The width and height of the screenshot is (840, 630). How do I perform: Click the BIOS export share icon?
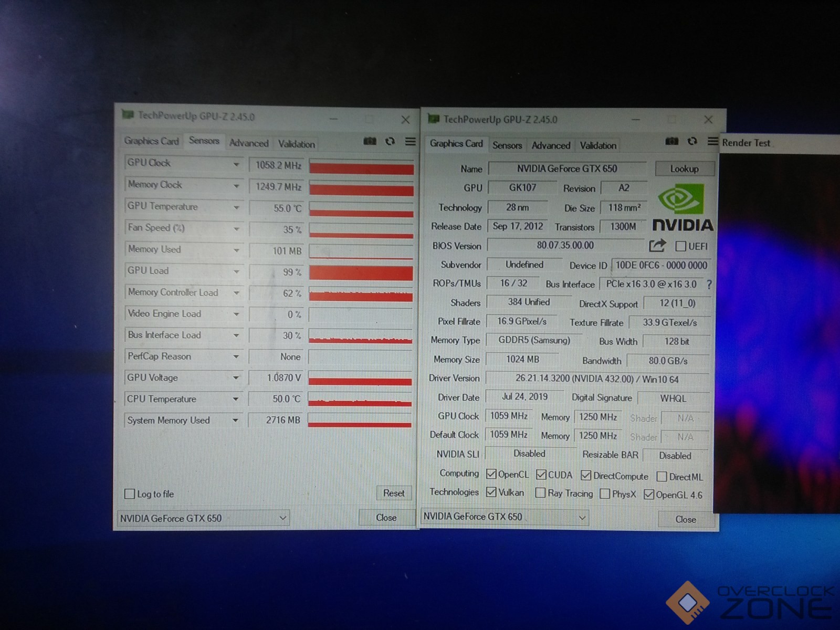657,245
